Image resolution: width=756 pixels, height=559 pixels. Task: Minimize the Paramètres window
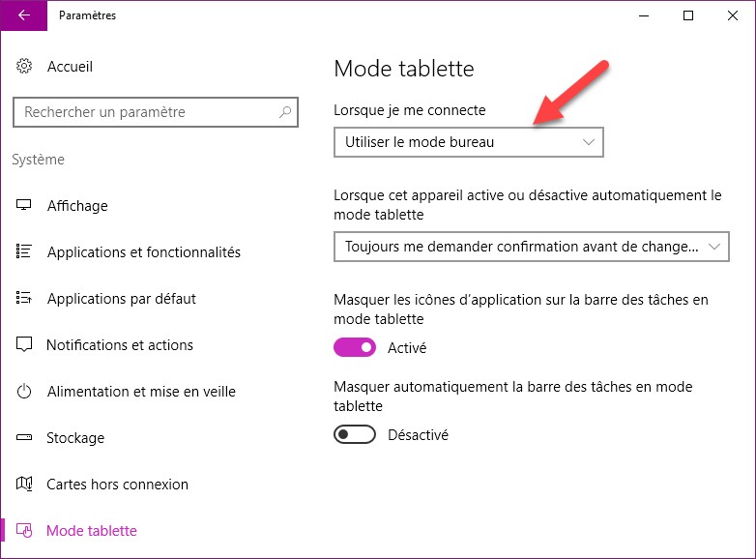(x=643, y=15)
